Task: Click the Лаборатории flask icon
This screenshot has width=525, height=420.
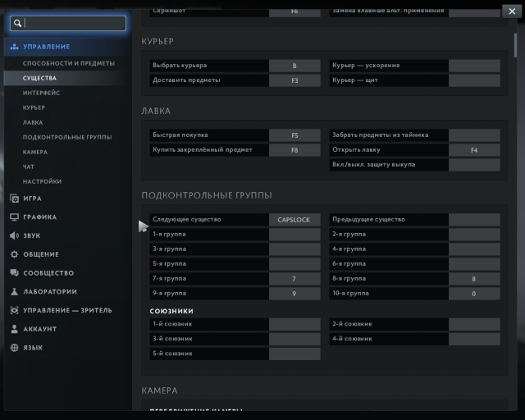Action: pyautogui.click(x=14, y=291)
